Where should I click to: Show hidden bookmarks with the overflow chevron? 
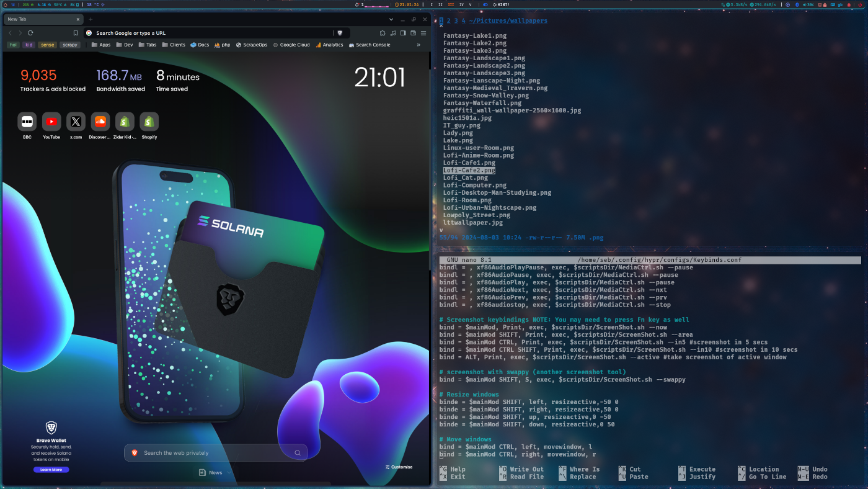(418, 45)
